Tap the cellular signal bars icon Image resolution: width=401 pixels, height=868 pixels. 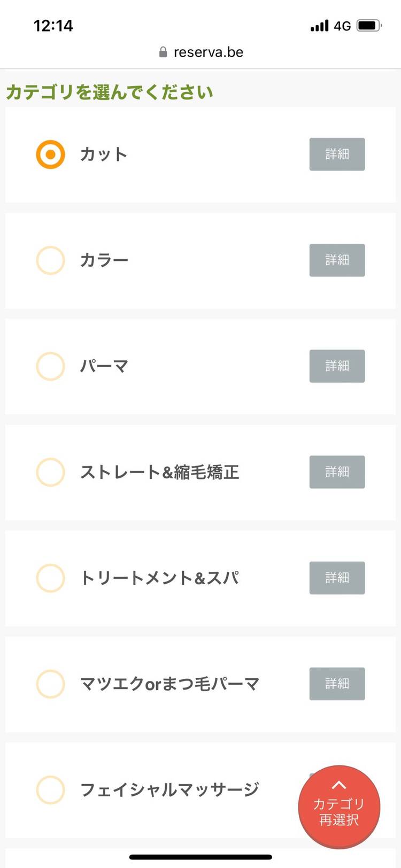pyautogui.click(x=319, y=26)
